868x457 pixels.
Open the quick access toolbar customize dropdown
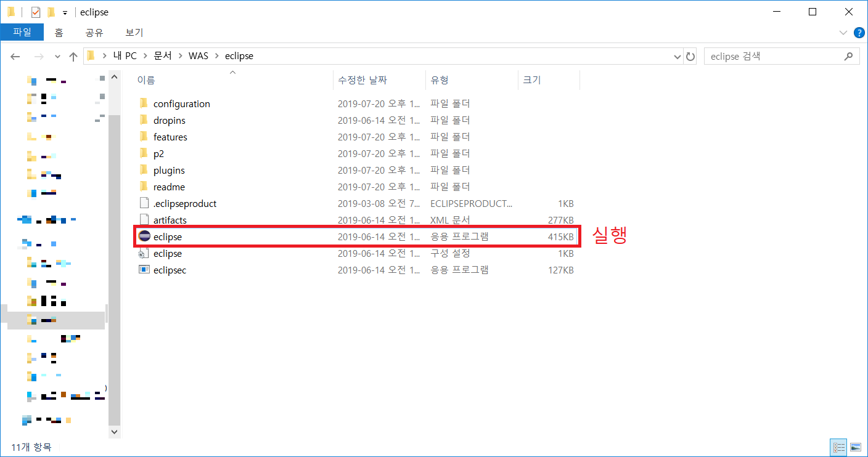pos(65,13)
